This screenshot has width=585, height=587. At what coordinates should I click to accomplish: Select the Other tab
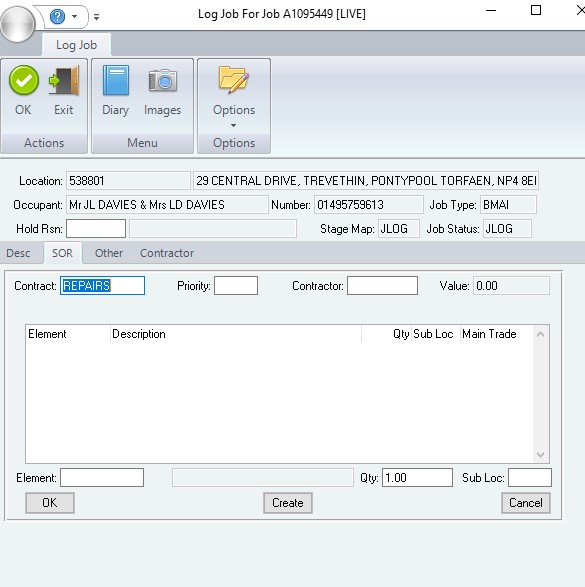[x=109, y=253]
